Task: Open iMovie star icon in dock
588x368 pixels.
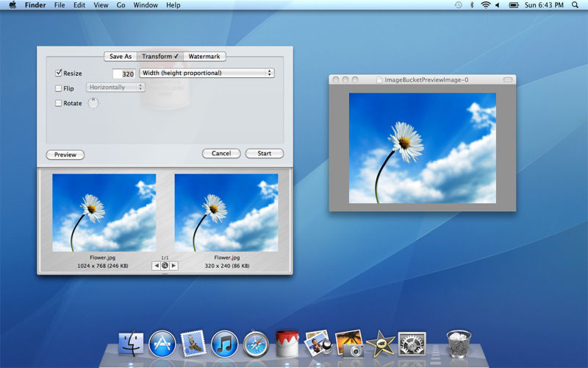Action: point(381,344)
